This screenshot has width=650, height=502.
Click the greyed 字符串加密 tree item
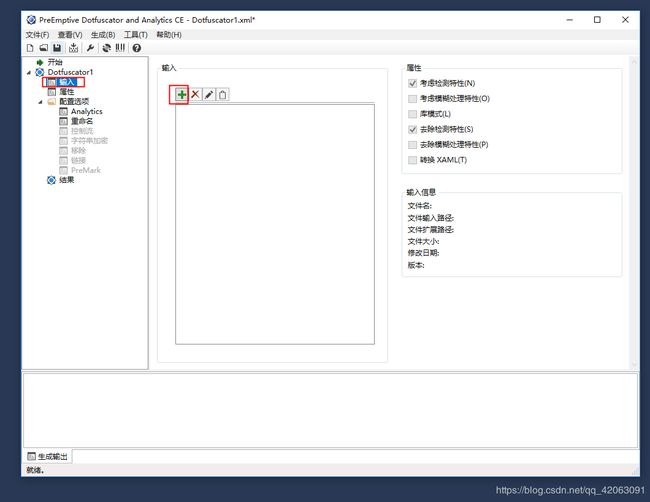click(89, 141)
